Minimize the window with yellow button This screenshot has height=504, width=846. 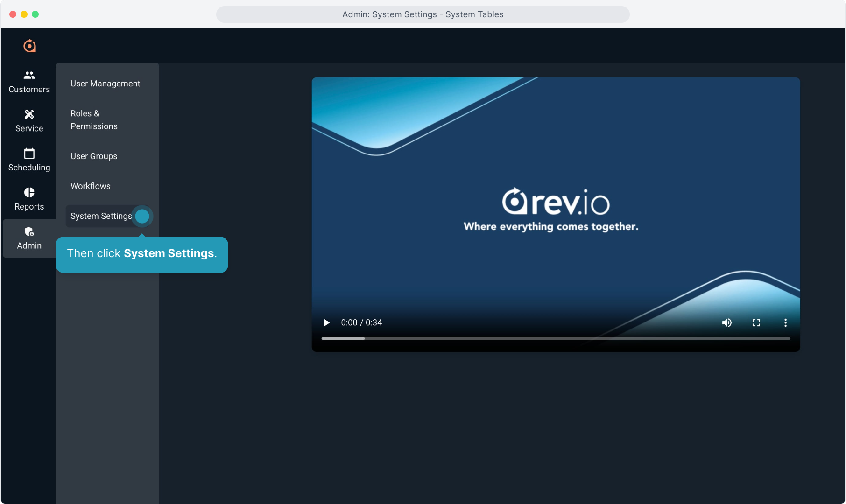coord(24,14)
